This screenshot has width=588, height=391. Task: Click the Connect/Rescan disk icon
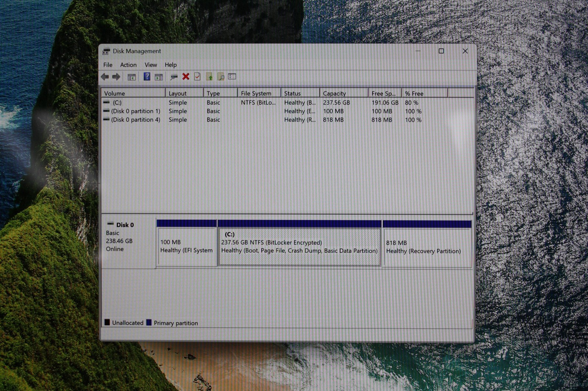click(174, 76)
